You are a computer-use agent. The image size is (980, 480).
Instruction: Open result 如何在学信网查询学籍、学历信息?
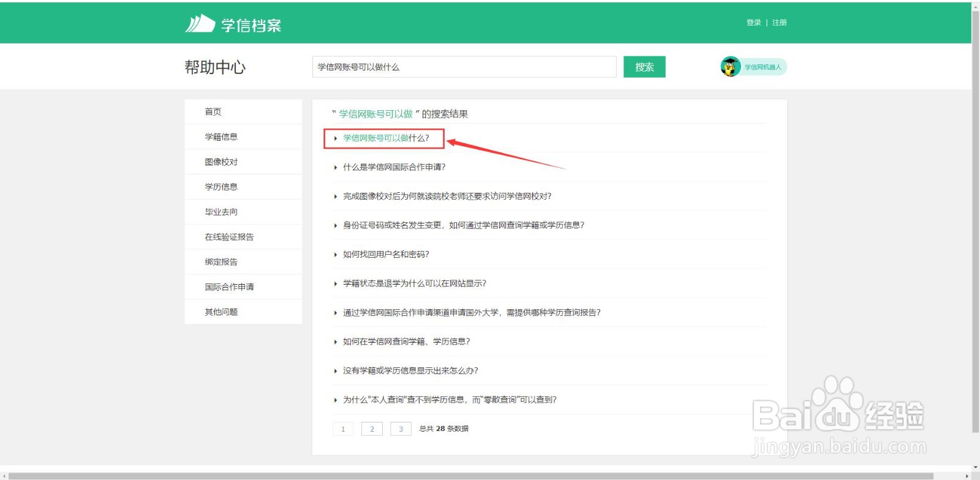(406, 342)
